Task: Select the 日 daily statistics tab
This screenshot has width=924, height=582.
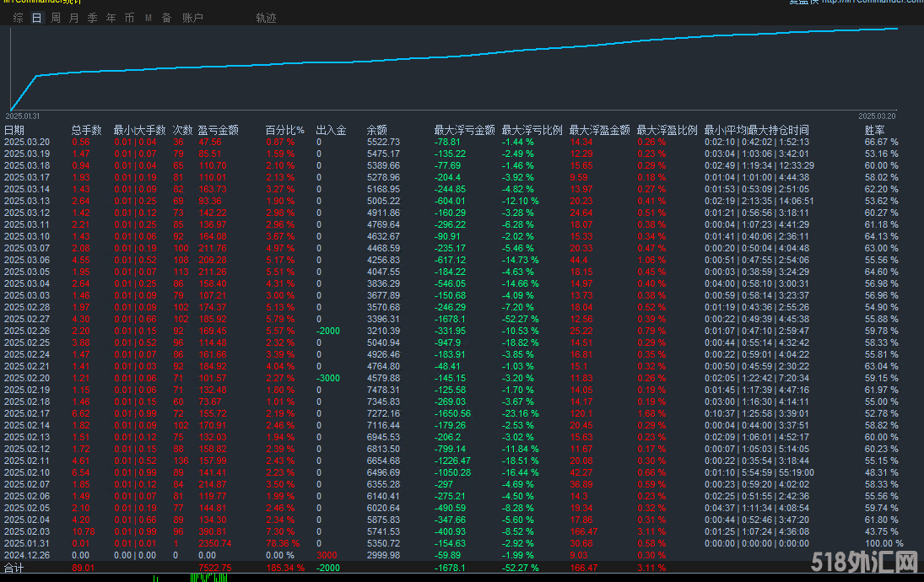Action: (x=36, y=18)
